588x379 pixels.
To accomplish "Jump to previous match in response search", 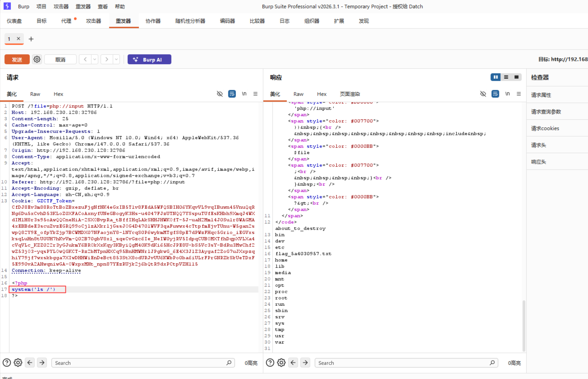I will coord(293,363).
